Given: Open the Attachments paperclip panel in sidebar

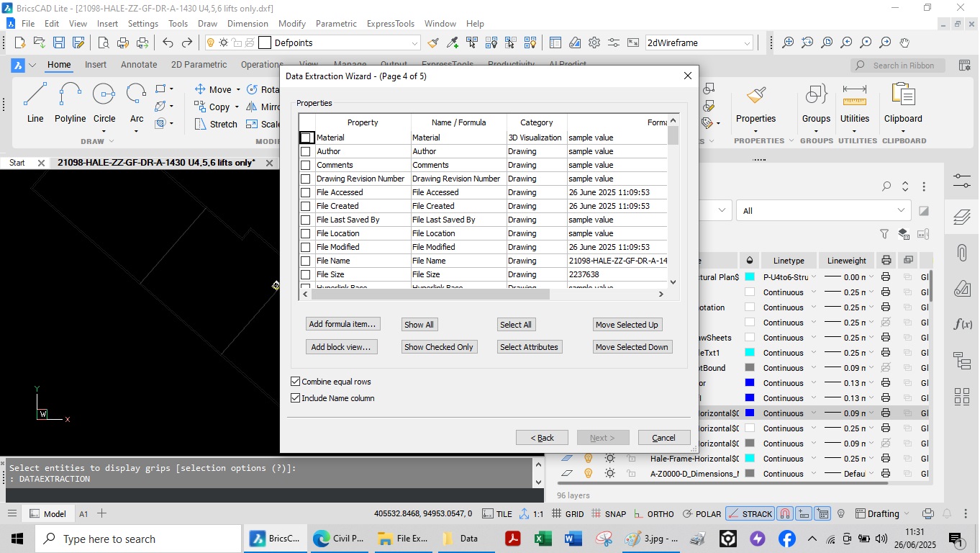Looking at the screenshot, I should coord(962,253).
